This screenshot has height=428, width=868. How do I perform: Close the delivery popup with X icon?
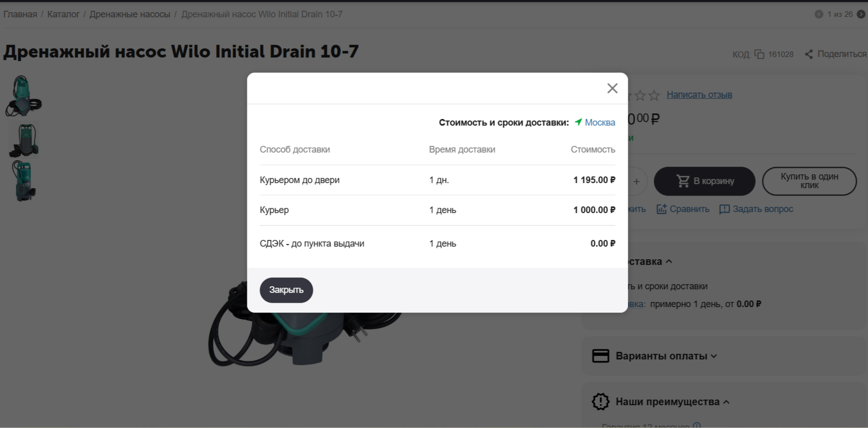[612, 88]
